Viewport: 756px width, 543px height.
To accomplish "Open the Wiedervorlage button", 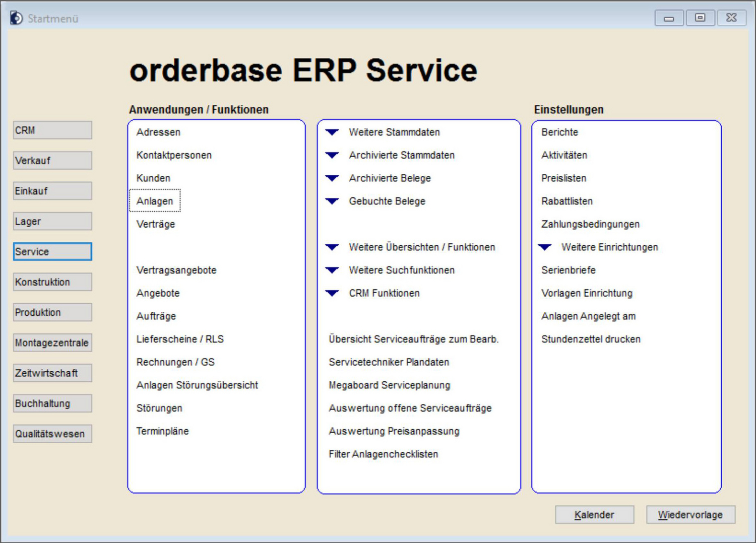I will (690, 515).
